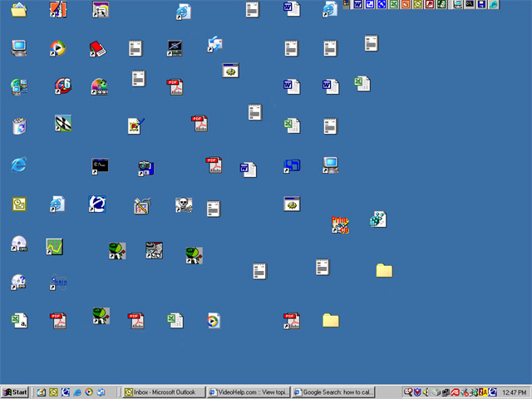
Task: Click the magnifier tray icon
Action: 408,392
